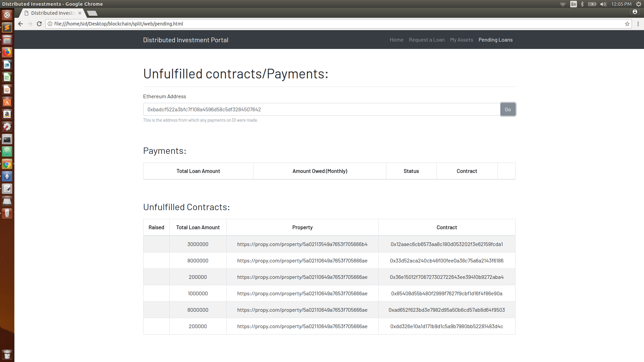Click the browser address bar

pyautogui.click(x=335, y=24)
